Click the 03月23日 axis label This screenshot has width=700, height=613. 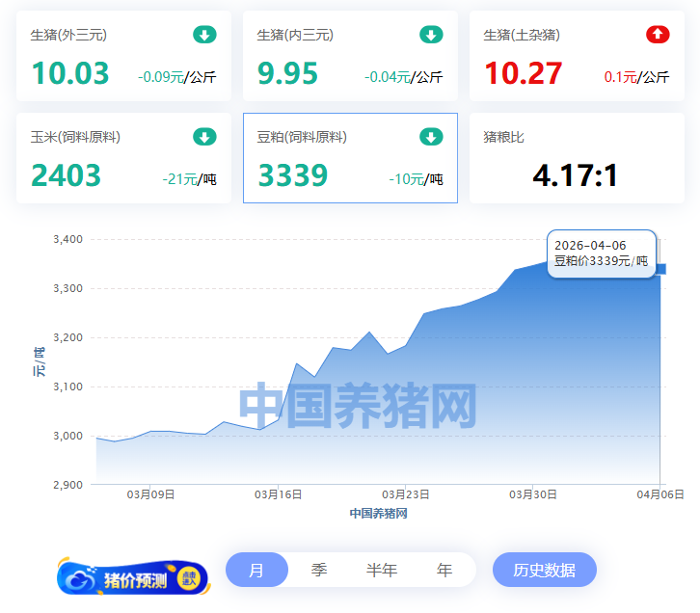pyautogui.click(x=405, y=494)
